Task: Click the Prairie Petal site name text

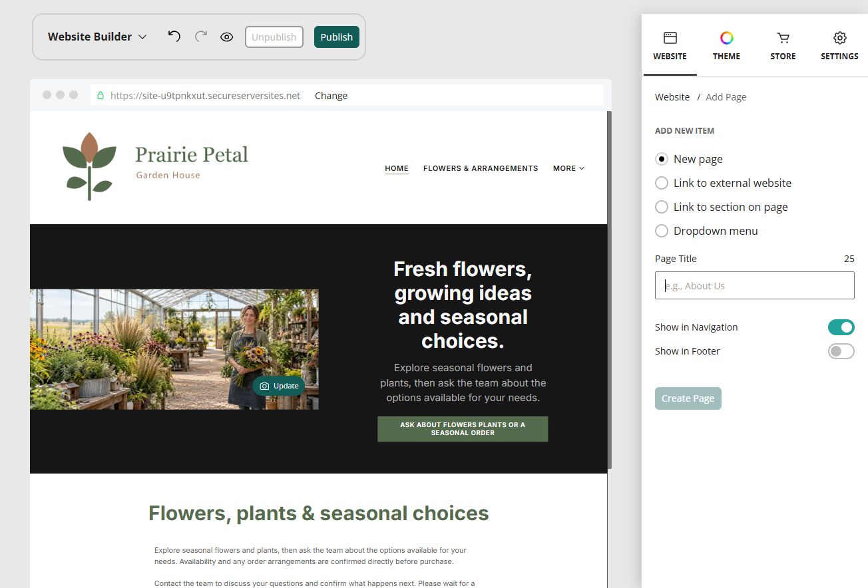Action: click(x=192, y=155)
